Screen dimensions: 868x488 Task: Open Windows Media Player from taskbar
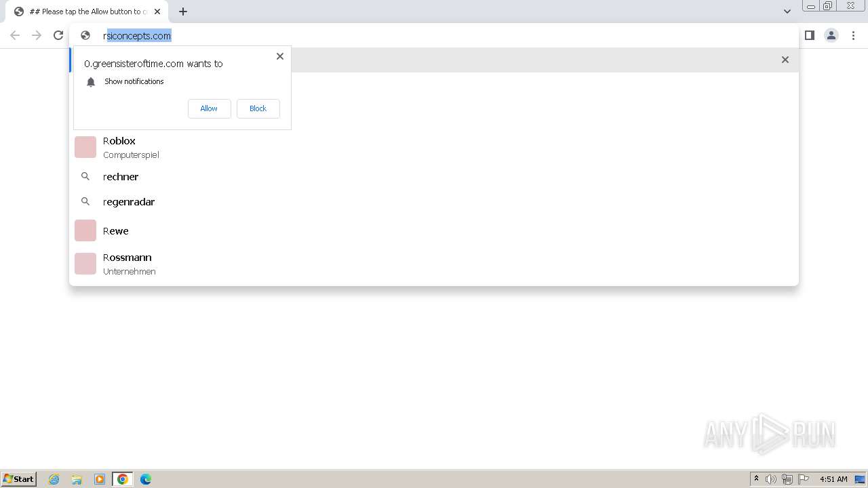(100, 479)
